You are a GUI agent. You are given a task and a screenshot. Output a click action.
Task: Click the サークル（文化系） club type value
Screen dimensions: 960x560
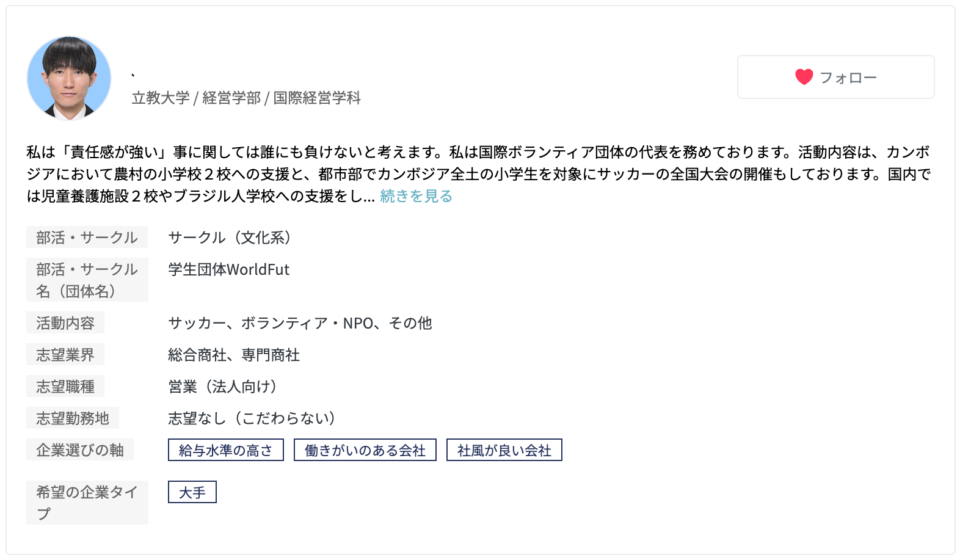coord(230,238)
